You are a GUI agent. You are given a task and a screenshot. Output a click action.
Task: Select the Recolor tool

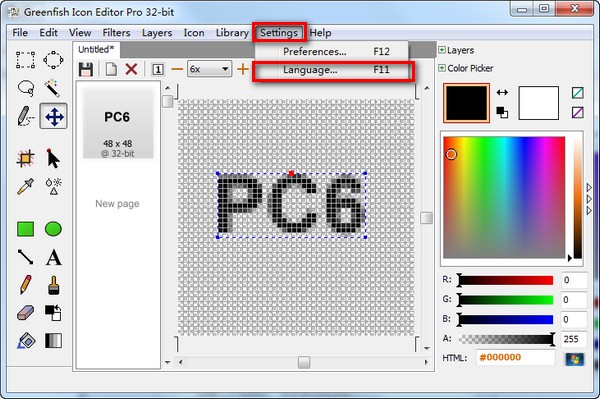click(53, 313)
